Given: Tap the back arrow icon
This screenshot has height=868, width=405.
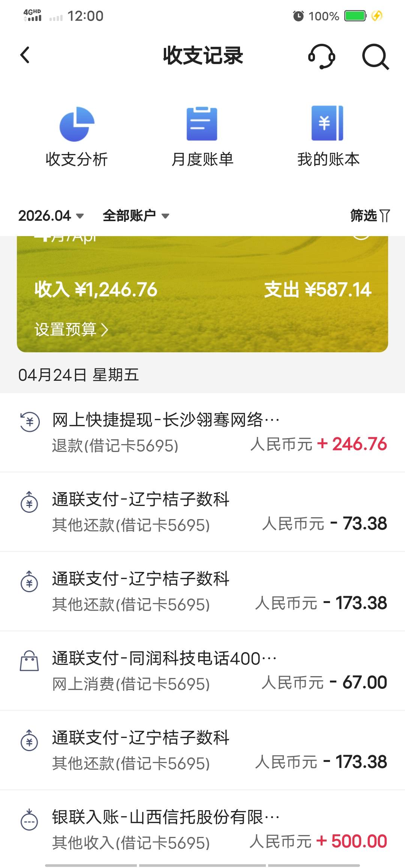Looking at the screenshot, I should pyautogui.click(x=25, y=55).
